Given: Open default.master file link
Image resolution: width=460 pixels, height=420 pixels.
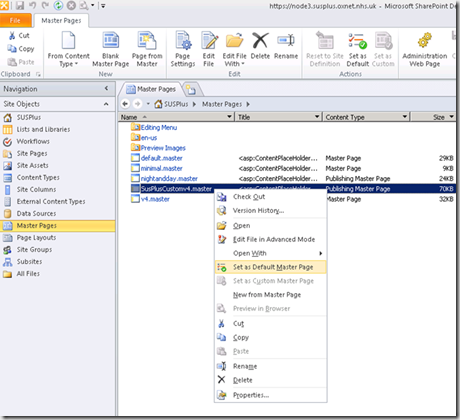Looking at the screenshot, I should pyautogui.click(x=161, y=158).
